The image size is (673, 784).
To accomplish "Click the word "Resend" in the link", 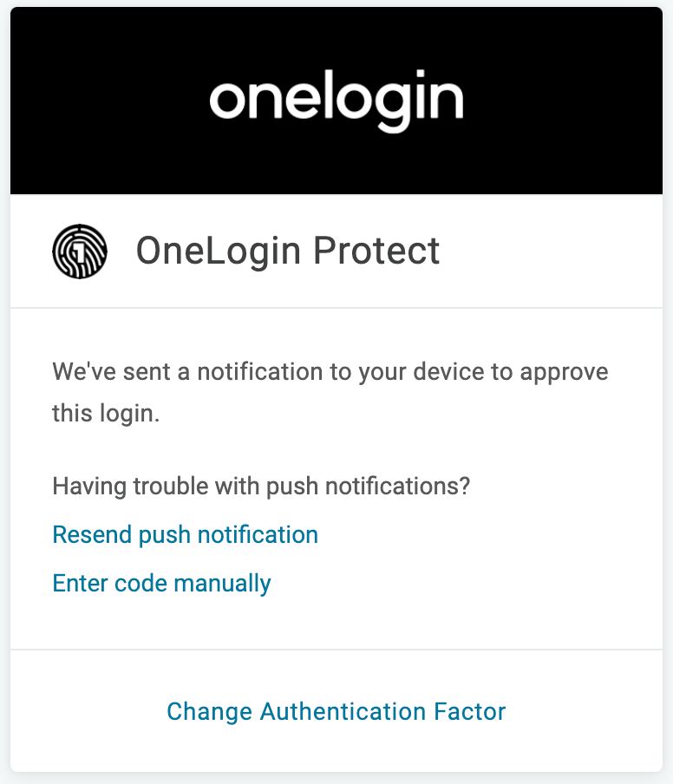I will [92, 534].
